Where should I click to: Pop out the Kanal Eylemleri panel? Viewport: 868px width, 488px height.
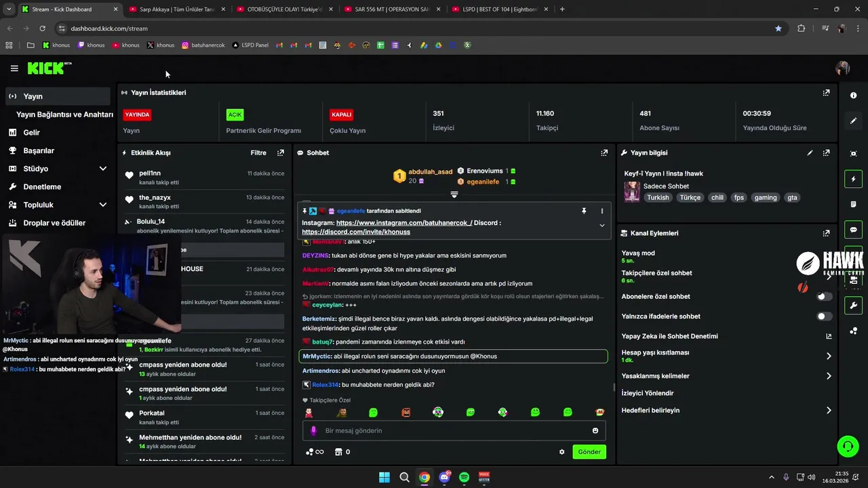pos(826,233)
